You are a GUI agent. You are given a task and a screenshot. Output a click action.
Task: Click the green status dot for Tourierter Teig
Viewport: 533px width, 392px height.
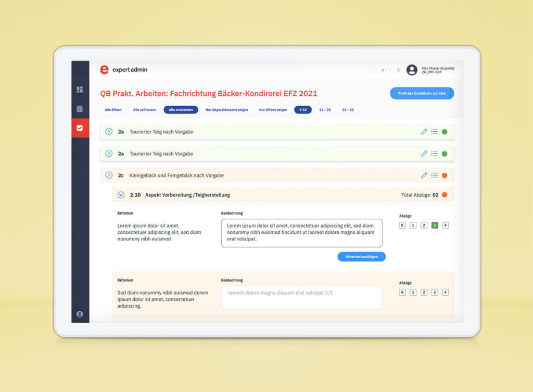tap(445, 132)
